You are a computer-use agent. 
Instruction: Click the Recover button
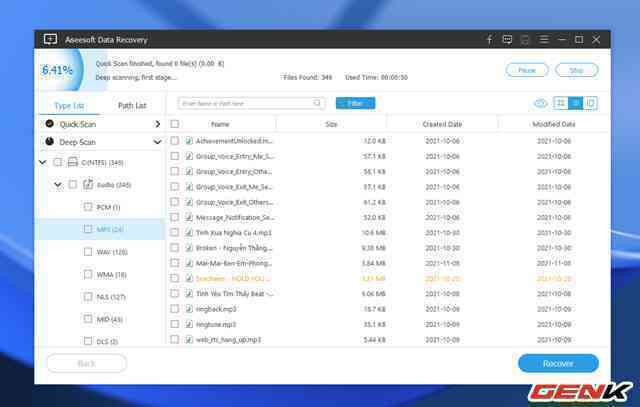[558, 363]
